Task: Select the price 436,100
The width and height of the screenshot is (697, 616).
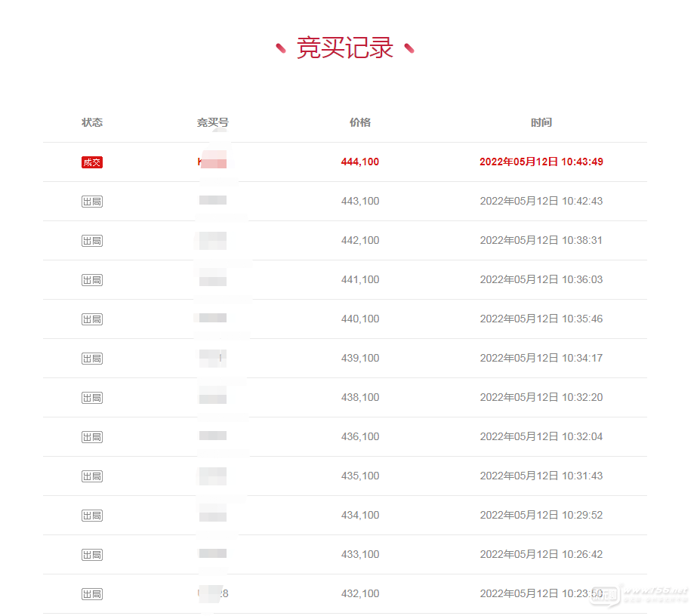Action: click(360, 436)
